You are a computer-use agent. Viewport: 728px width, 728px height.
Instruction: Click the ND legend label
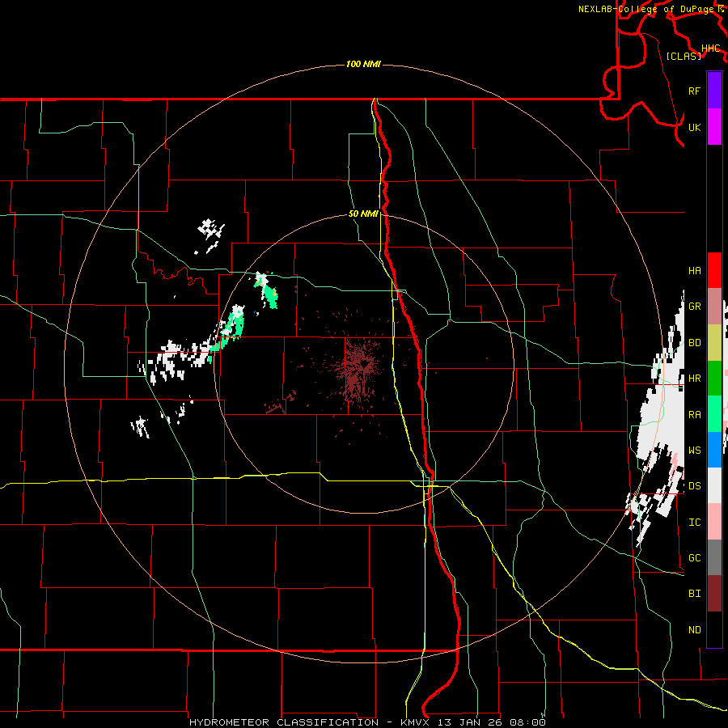(694, 630)
